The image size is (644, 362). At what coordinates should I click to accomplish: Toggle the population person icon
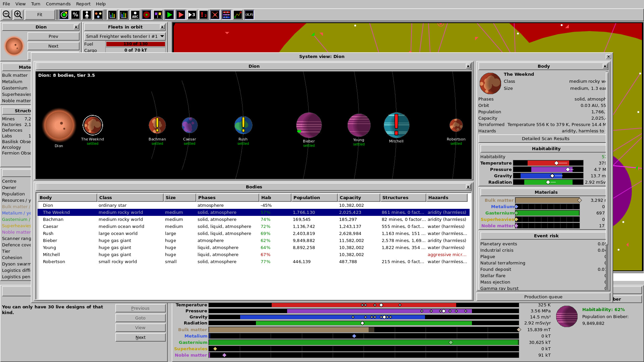87,15
